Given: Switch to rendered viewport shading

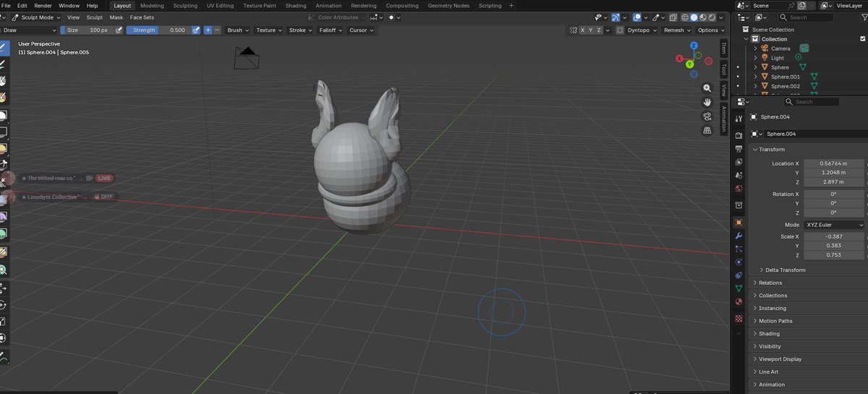Looking at the screenshot, I should (712, 17).
